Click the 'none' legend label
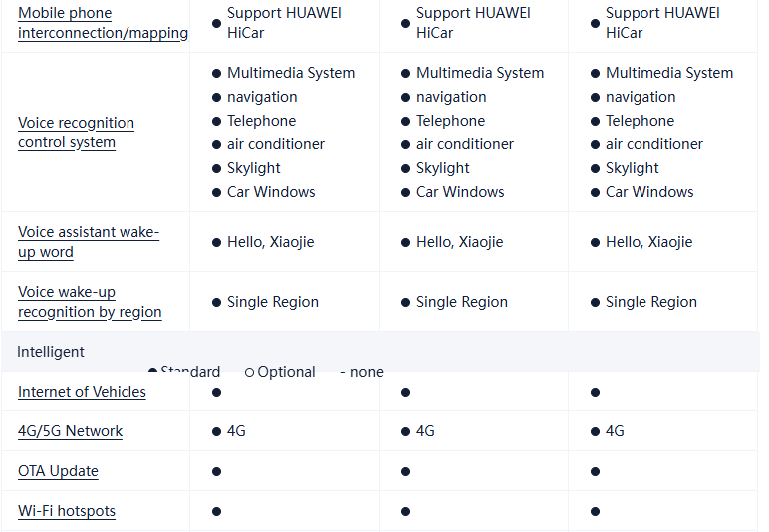 (x=366, y=372)
